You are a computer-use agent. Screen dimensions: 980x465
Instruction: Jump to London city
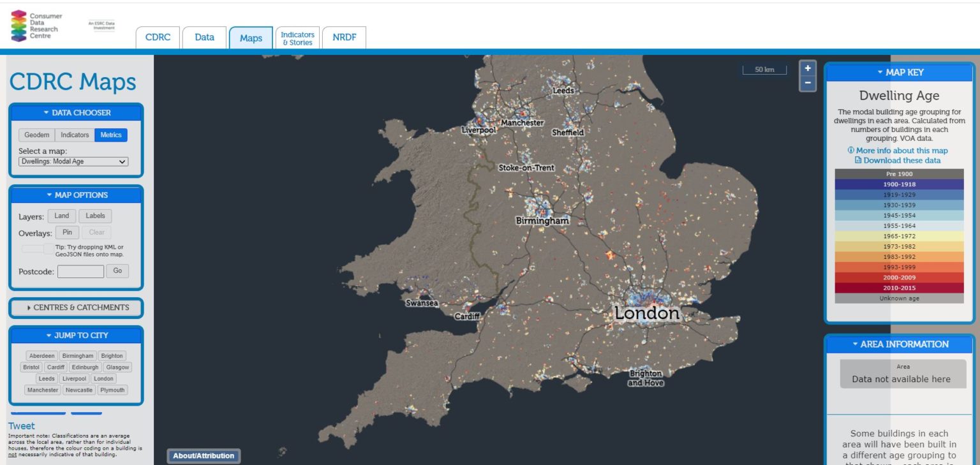click(x=103, y=378)
